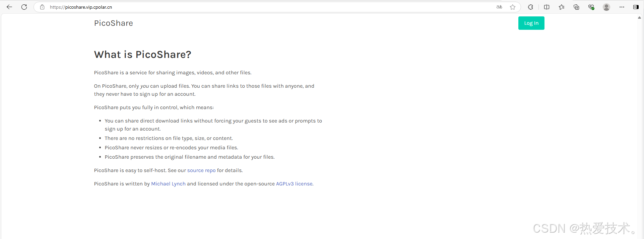Open browser Collections

pyautogui.click(x=576, y=7)
